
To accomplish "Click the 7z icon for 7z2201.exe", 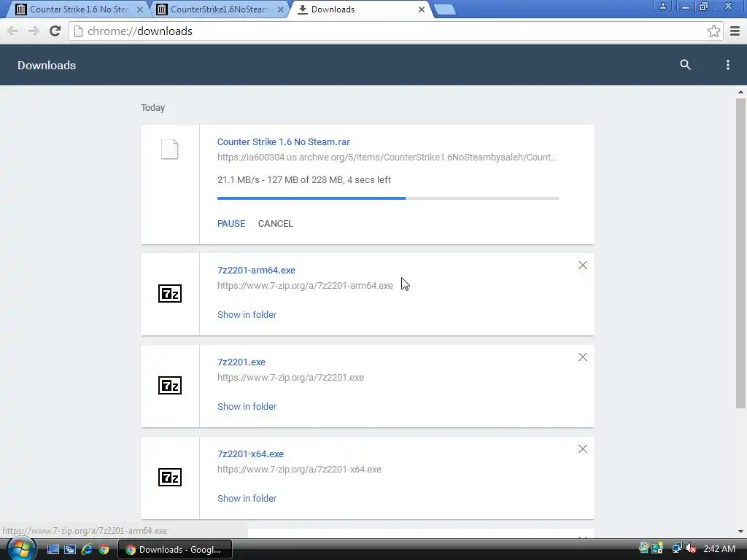I will 169,385.
